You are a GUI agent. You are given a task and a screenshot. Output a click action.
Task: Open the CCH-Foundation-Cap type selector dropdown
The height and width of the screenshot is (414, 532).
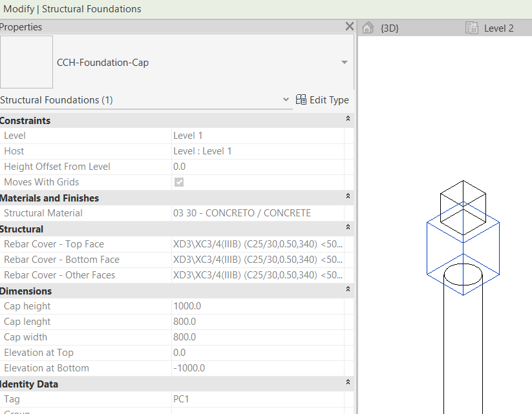tap(345, 63)
